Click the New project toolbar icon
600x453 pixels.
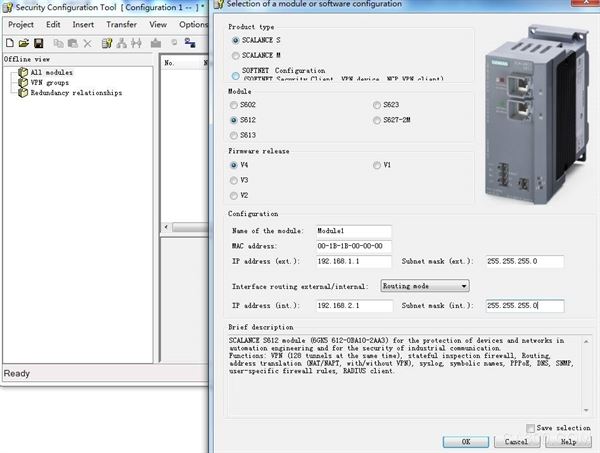pos(9,43)
